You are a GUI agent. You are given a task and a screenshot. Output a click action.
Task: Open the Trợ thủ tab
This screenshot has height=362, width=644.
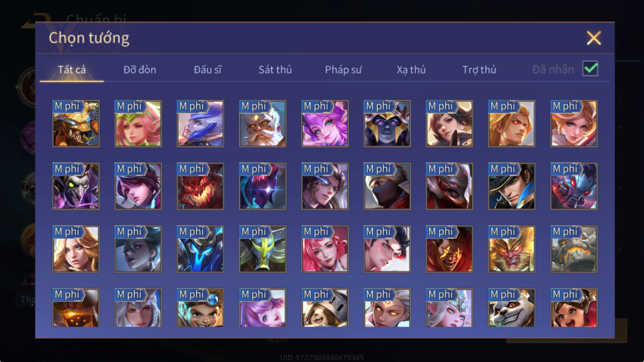click(479, 70)
